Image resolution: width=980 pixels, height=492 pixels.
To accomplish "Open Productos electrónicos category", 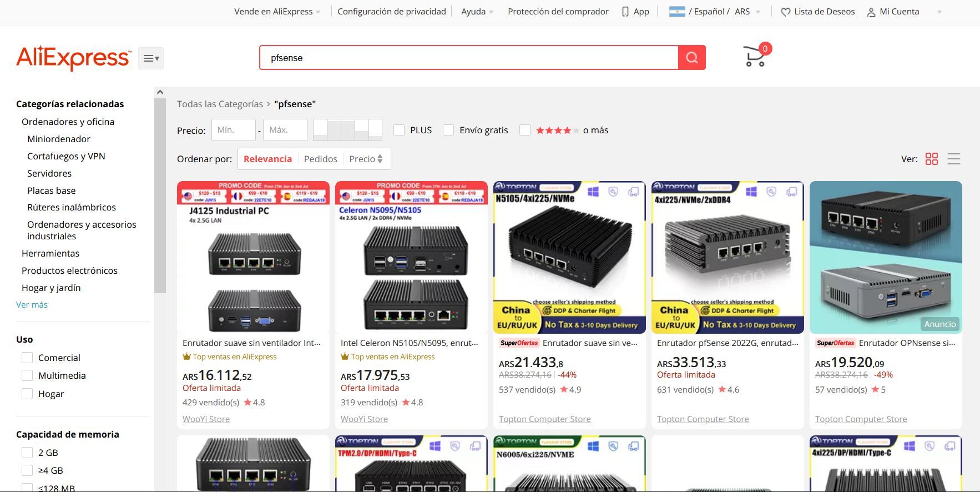I will (69, 270).
